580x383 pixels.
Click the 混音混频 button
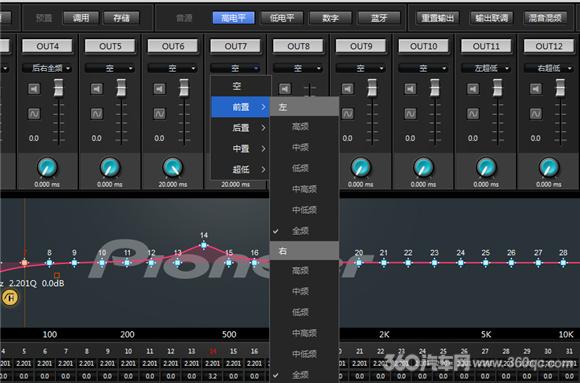(545, 18)
